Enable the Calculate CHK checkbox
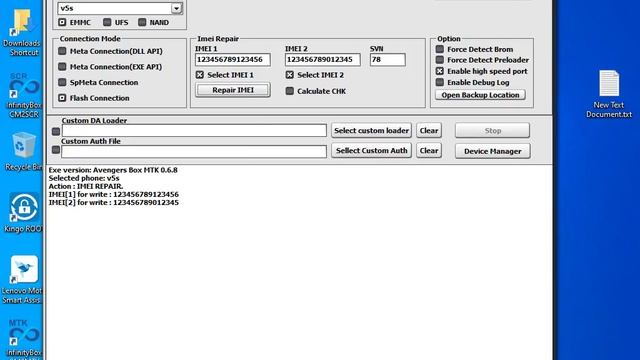 290,91
